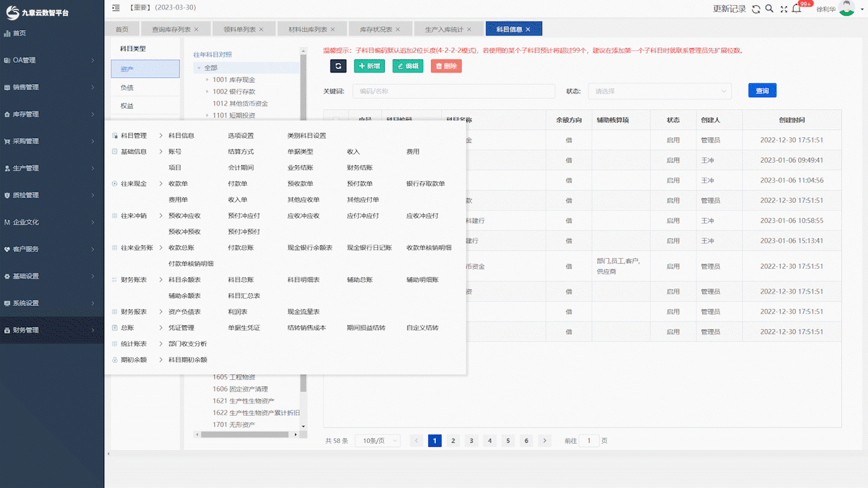Click the green 新增 button

coord(369,65)
